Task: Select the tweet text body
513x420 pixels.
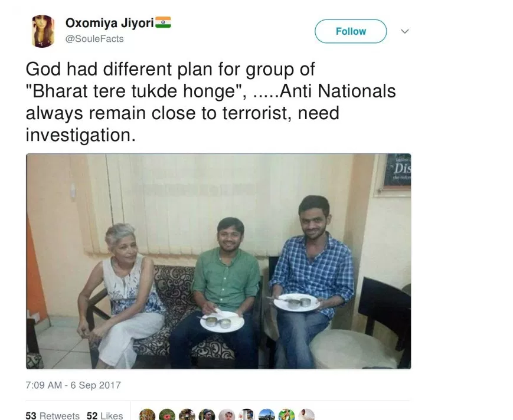Action: point(210,101)
